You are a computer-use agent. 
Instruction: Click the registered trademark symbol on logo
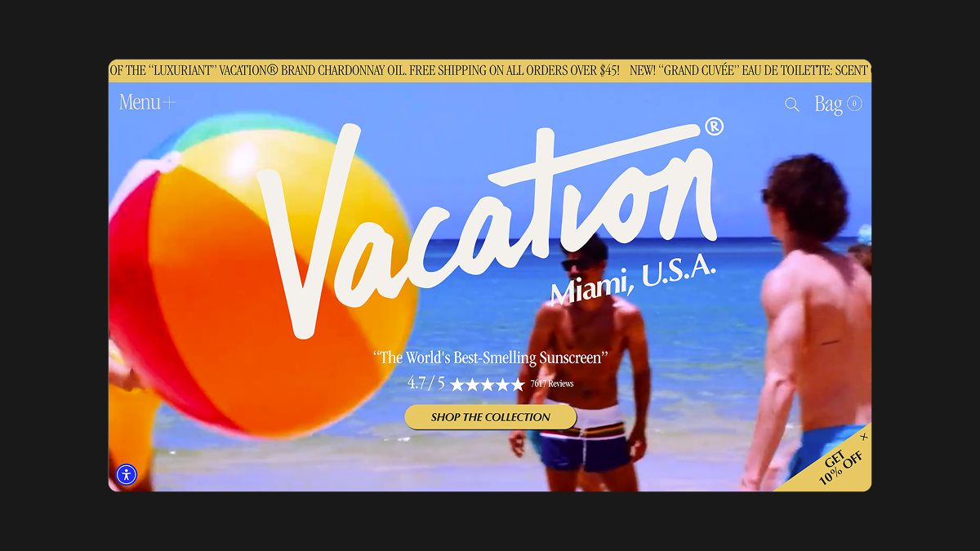coord(714,127)
